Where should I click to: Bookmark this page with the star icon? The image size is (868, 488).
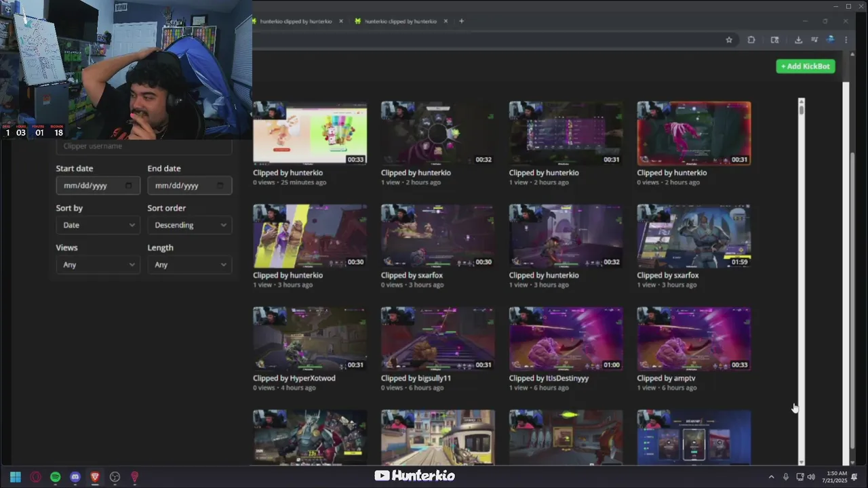tap(729, 40)
